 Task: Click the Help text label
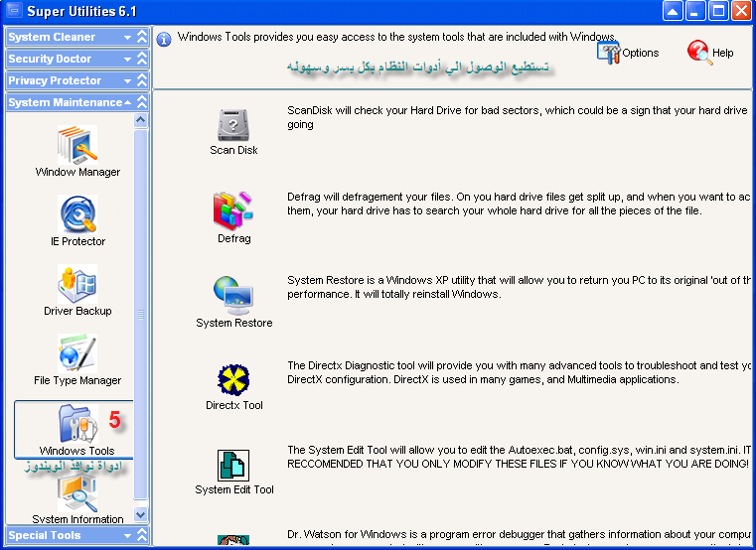click(723, 53)
